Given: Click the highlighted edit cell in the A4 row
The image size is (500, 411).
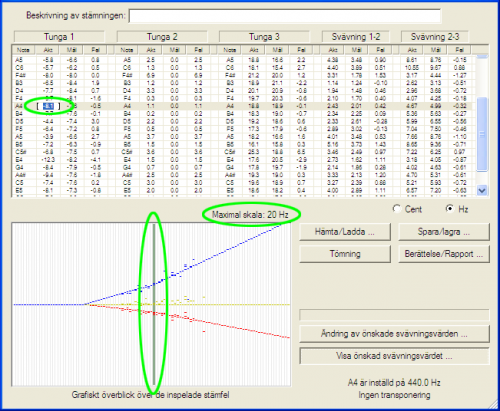Looking at the screenshot, I should pos(48,106).
